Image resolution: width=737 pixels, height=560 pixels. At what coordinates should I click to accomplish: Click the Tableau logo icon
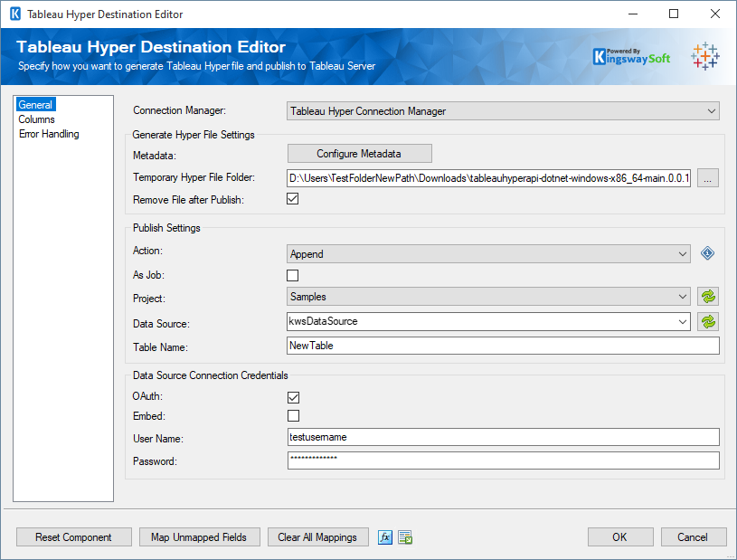pos(704,56)
